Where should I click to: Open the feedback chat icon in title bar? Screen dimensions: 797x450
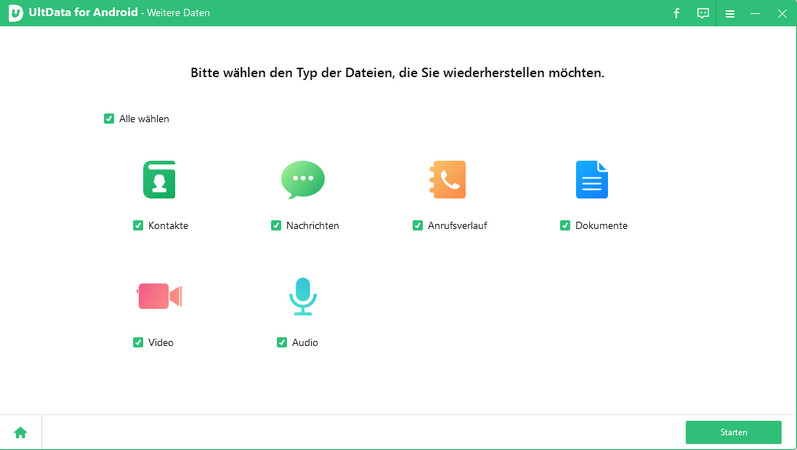(x=703, y=14)
